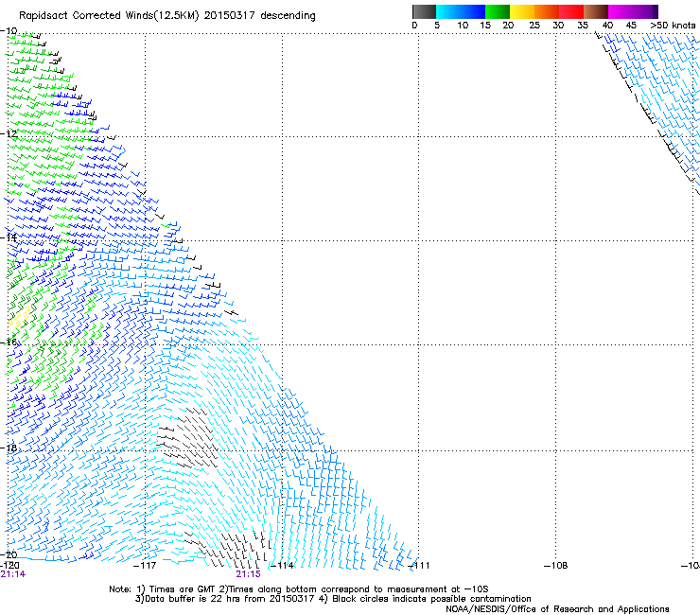Click the '-14' latitude axis label
Screen dimensions: 700x615
(x=9, y=237)
